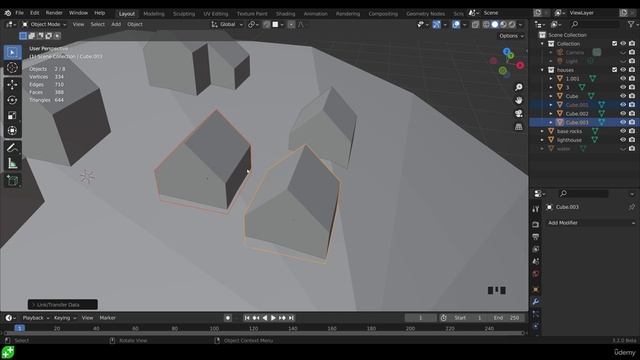Uncheck the houses collection exclude checkbox
Image resolution: width=640 pixels, height=360 pixels.
pyautogui.click(x=614, y=70)
